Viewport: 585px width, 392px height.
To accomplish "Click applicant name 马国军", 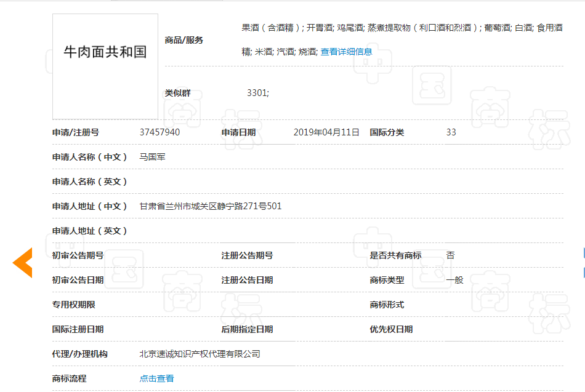I will [153, 156].
